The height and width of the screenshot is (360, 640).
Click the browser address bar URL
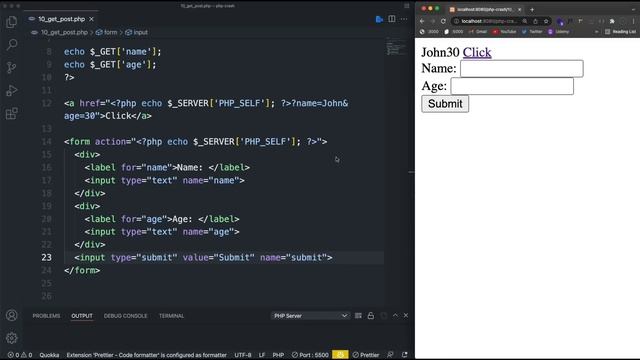point(489,21)
